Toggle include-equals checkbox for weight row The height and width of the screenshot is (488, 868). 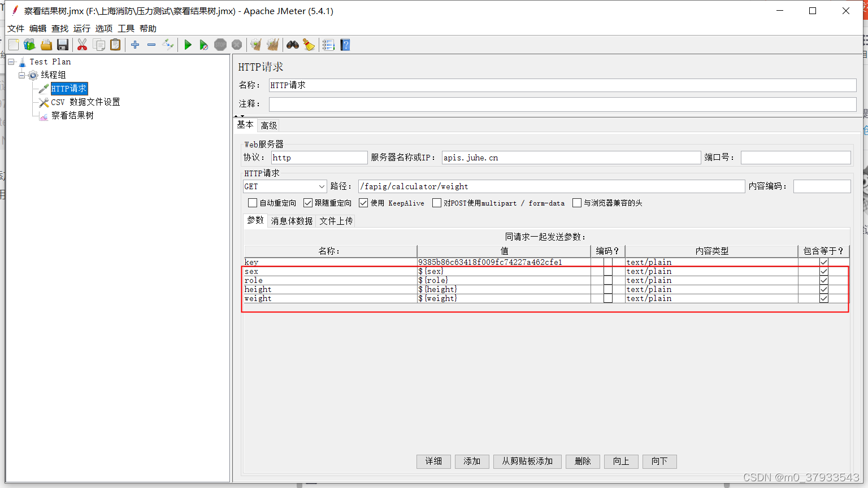(824, 298)
